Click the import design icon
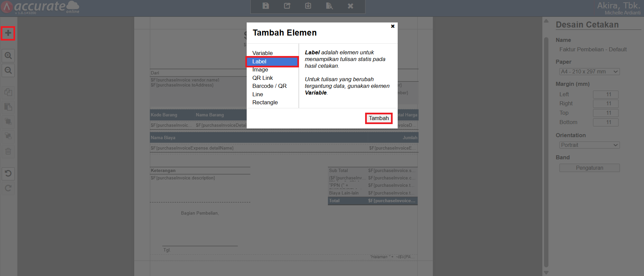Screen dimensions: 644x276 (308, 6)
